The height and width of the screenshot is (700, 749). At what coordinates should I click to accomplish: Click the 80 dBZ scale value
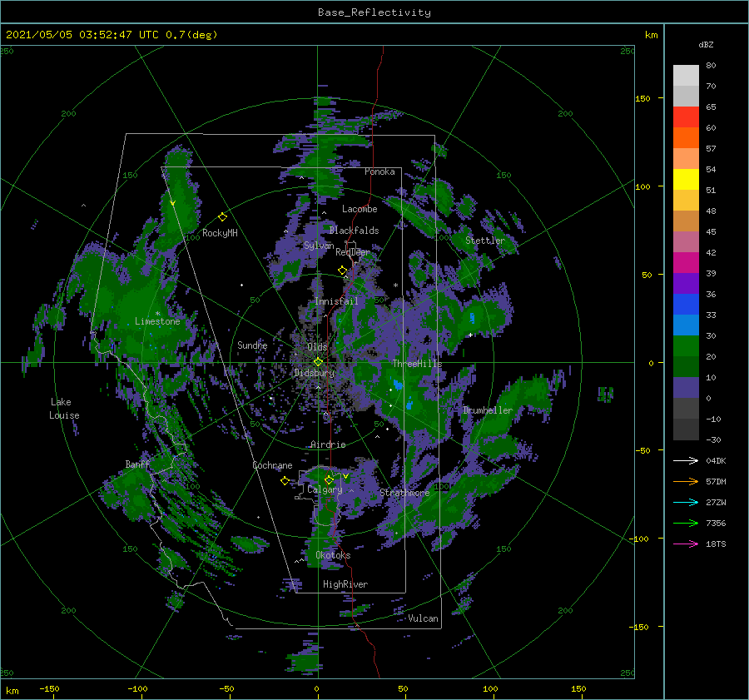click(711, 66)
